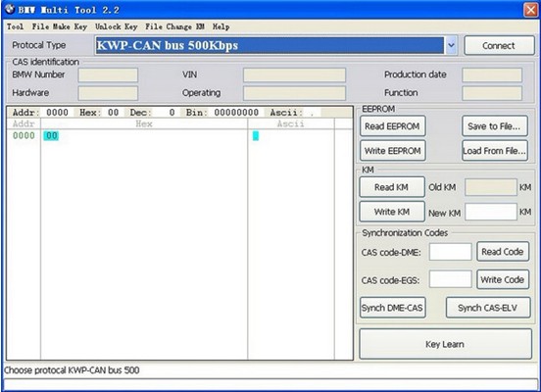Click the Synch CAS-ELV button
541x392 pixels.
488,308
